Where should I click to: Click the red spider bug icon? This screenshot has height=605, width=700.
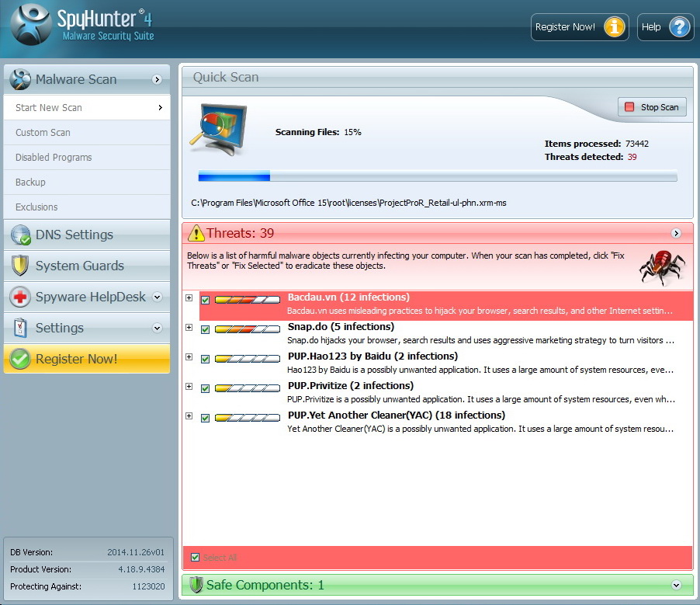point(662,267)
